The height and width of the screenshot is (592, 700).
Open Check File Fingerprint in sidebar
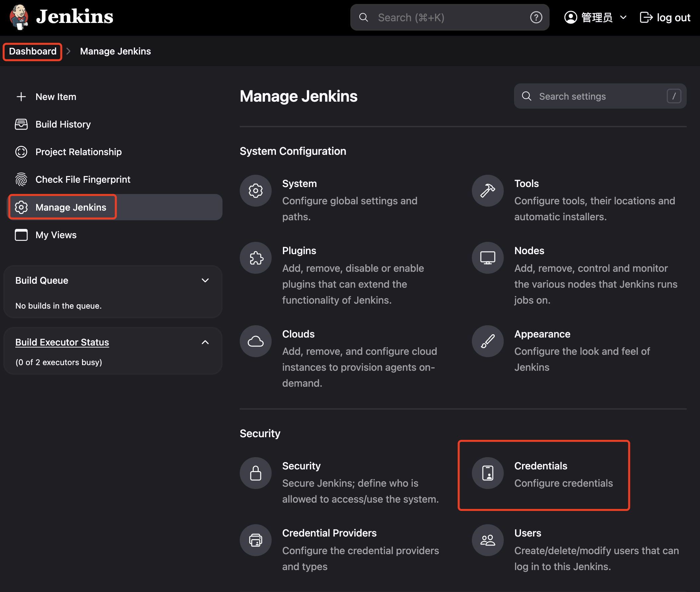click(82, 179)
